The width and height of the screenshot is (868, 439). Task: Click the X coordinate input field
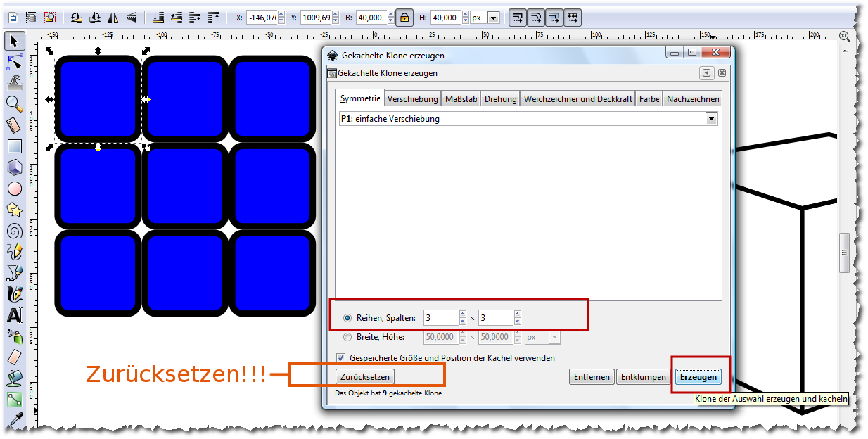click(262, 18)
